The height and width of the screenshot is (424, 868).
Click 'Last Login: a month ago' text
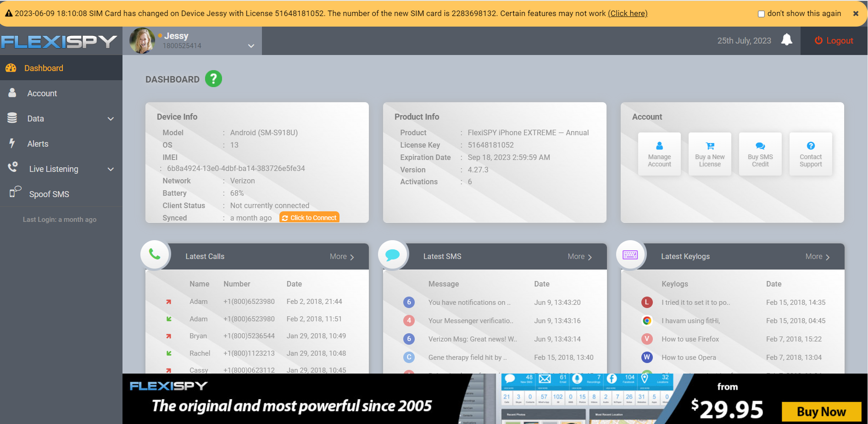(60, 220)
